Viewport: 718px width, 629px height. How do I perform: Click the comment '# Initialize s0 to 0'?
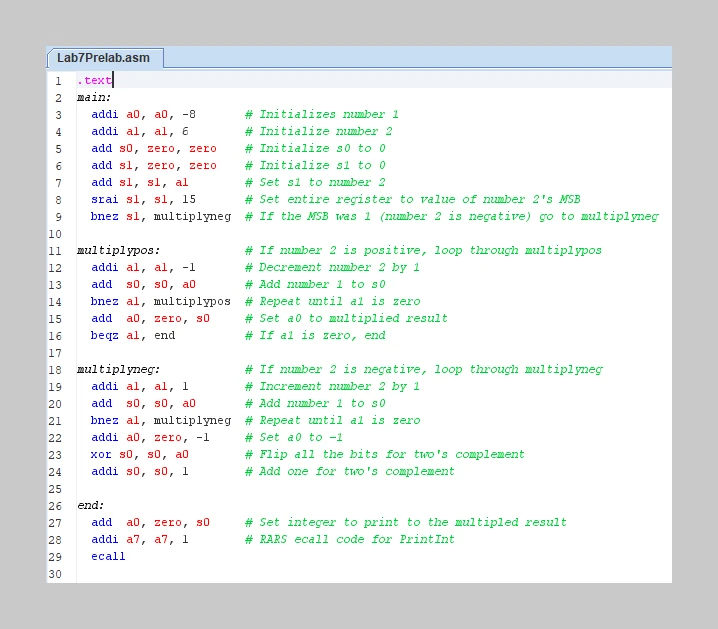[315, 148]
